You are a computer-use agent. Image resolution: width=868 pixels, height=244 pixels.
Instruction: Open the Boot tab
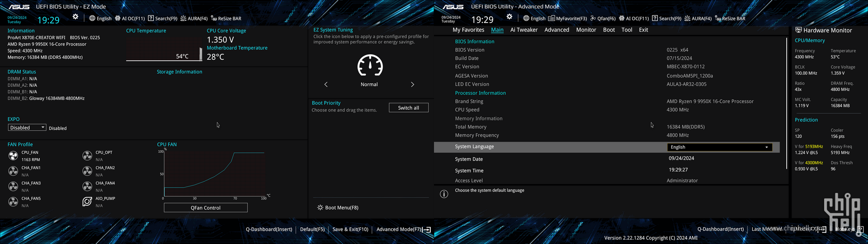[x=609, y=30]
